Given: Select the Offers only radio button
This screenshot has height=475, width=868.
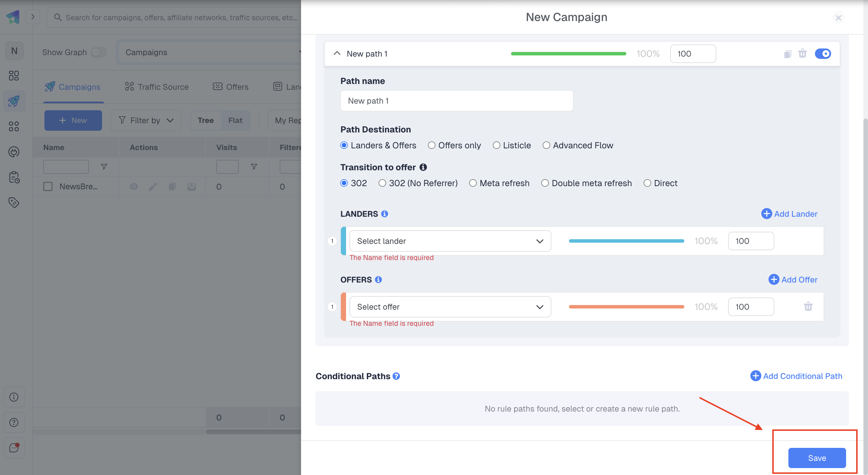Looking at the screenshot, I should tap(431, 145).
